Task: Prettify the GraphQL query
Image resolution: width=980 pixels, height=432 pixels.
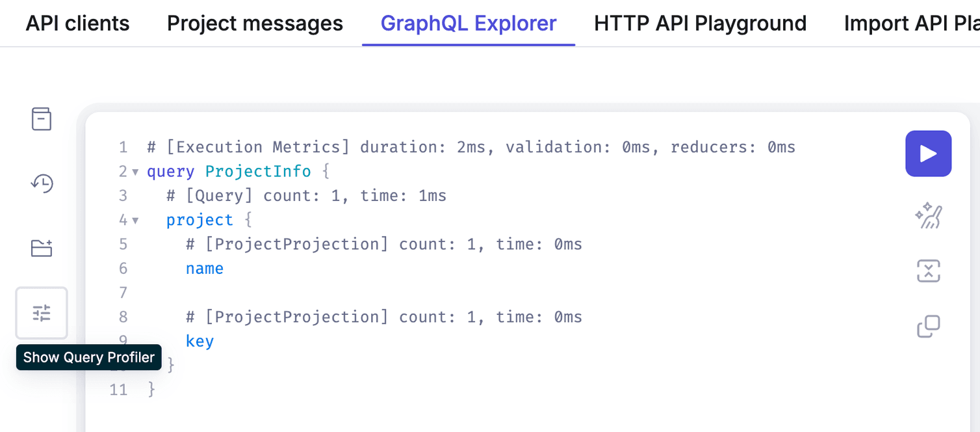Action: 928,215
